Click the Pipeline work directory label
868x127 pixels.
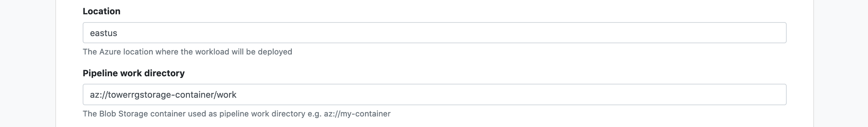pos(134,73)
